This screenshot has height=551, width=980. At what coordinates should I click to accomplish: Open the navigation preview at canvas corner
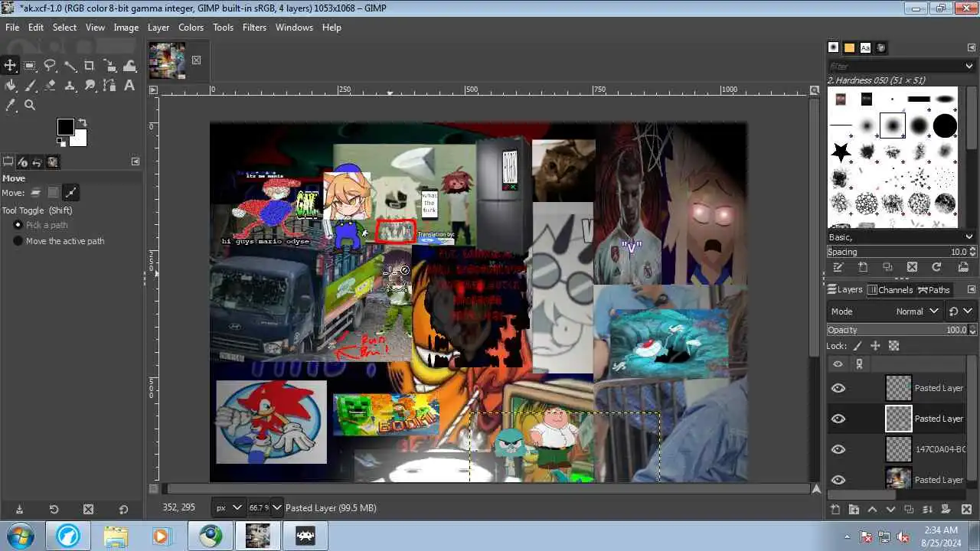pyautogui.click(x=815, y=488)
